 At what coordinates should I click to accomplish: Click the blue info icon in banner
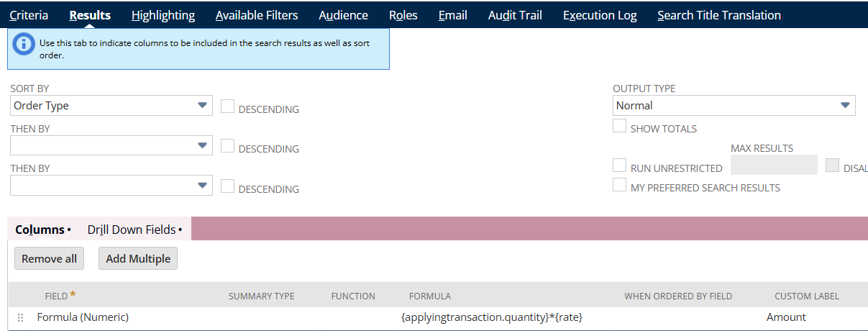pyautogui.click(x=24, y=42)
